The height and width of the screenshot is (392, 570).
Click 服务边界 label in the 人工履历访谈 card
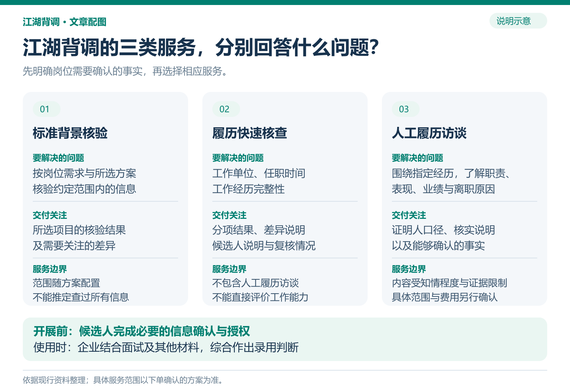[x=409, y=269]
